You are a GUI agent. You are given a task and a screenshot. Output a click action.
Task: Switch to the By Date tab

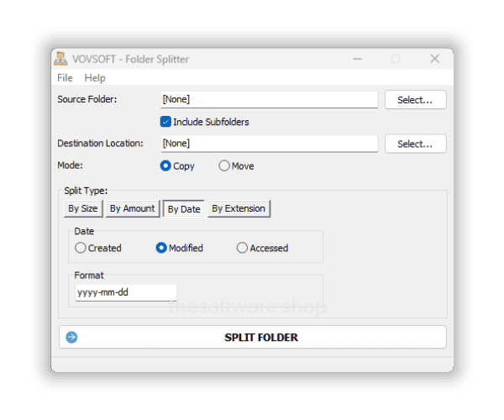click(184, 209)
